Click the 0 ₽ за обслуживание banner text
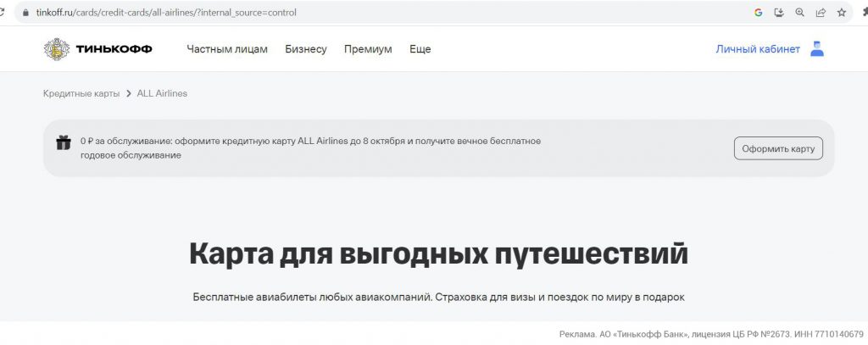 point(310,148)
